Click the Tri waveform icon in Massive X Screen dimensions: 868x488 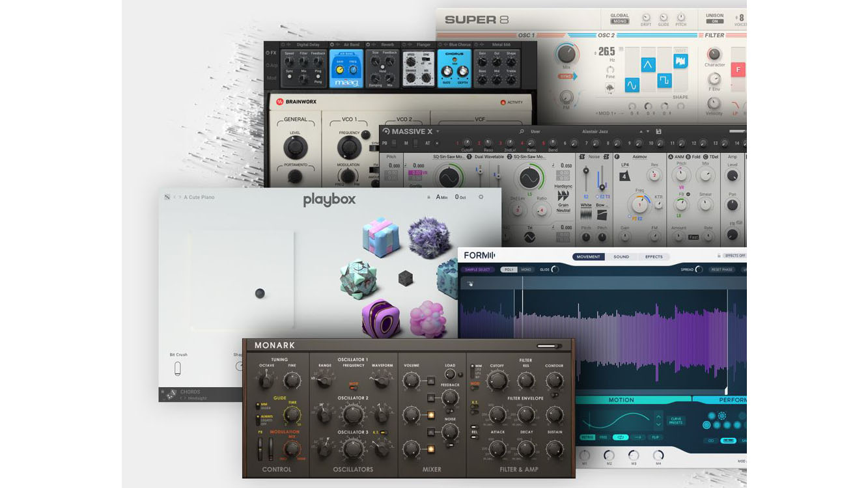[x=529, y=238]
